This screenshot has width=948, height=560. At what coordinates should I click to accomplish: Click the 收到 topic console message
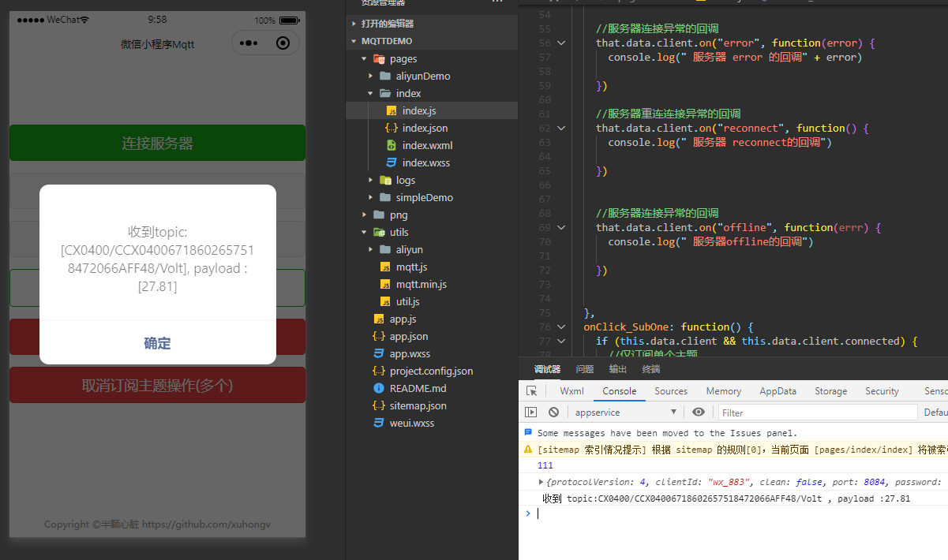[x=726, y=498]
